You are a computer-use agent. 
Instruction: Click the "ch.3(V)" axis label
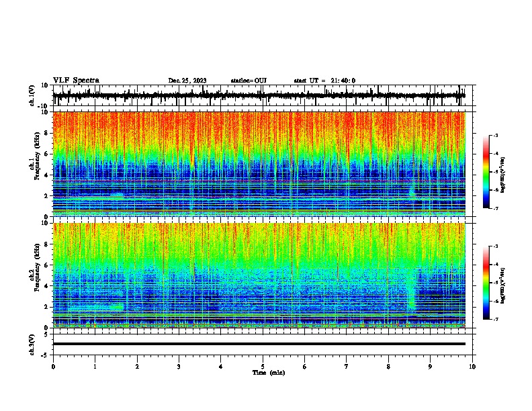(x=32, y=345)
